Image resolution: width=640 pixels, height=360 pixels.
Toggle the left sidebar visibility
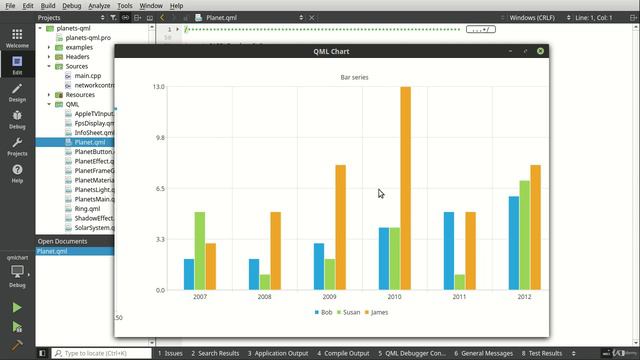point(42,353)
